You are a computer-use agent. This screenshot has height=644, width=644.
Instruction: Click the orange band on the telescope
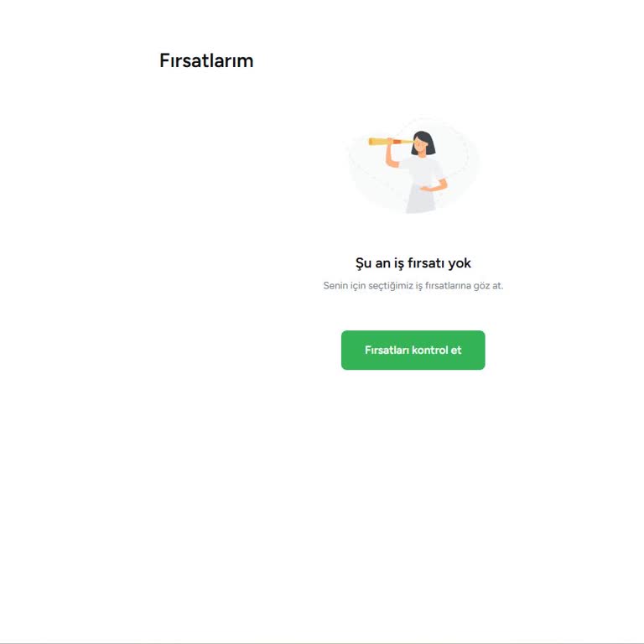tap(397, 142)
